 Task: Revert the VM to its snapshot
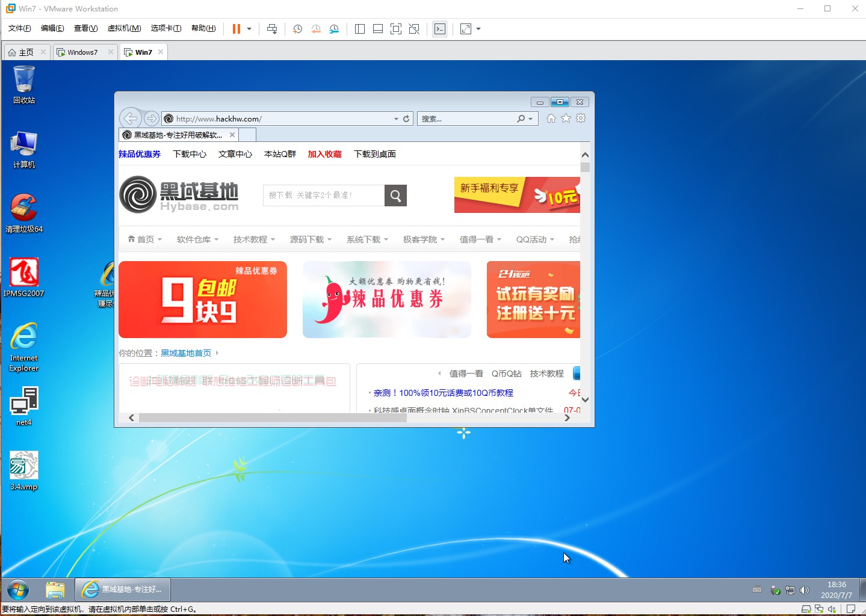pos(316,29)
